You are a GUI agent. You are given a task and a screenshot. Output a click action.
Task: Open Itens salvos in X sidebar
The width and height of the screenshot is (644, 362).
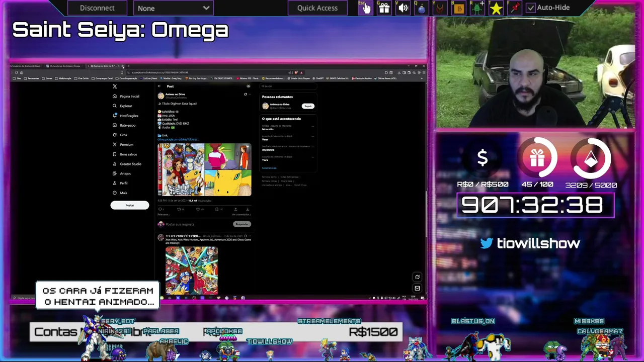[125, 154]
